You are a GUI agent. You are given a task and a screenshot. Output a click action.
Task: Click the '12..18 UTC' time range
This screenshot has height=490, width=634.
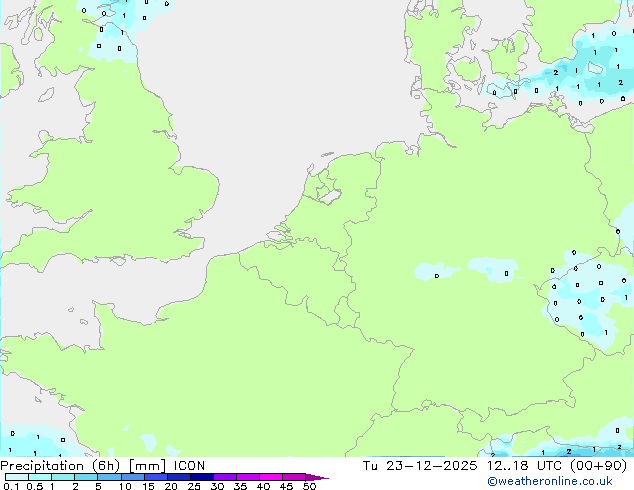click(523, 466)
